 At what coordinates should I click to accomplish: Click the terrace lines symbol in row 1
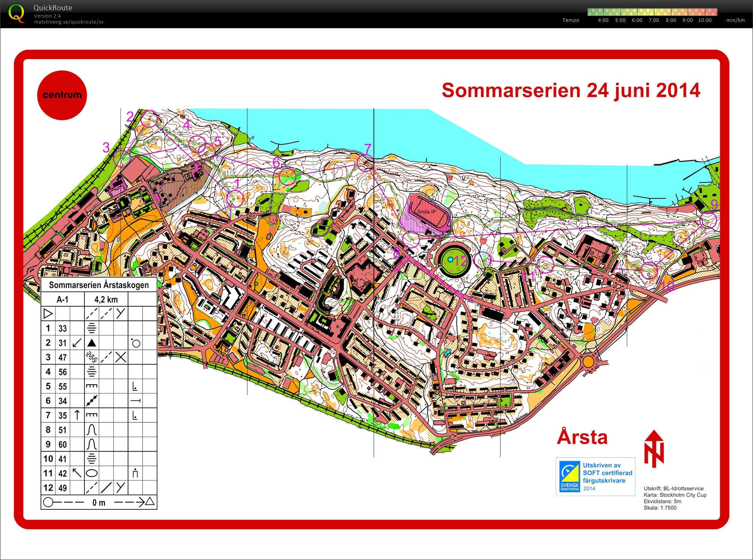(91, 328)
